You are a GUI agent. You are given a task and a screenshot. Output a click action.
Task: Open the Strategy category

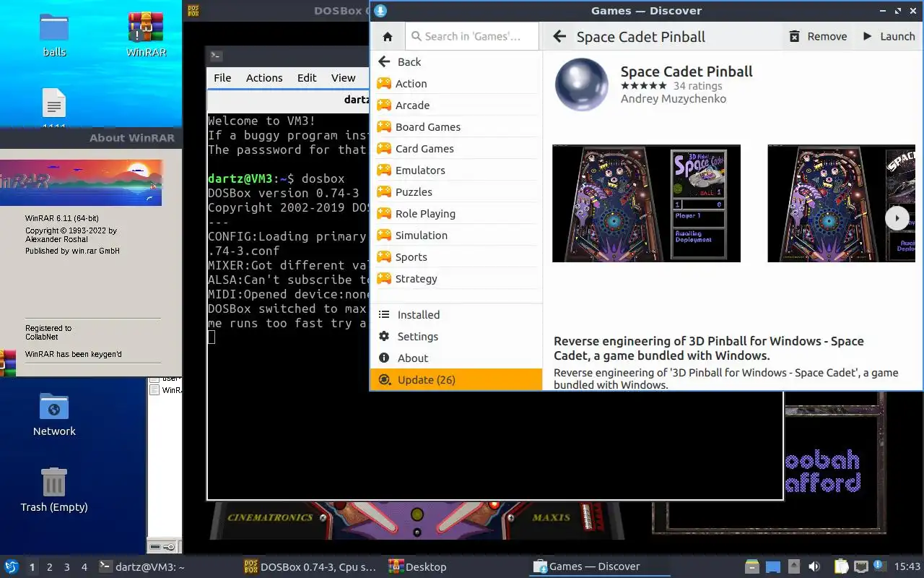point(456,279)
